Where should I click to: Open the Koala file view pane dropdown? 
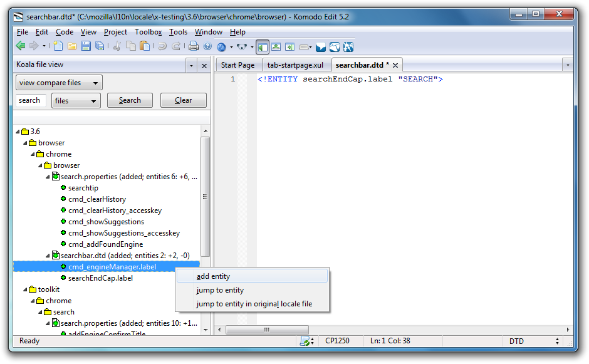pyautogui.click(x=191, y=66)
